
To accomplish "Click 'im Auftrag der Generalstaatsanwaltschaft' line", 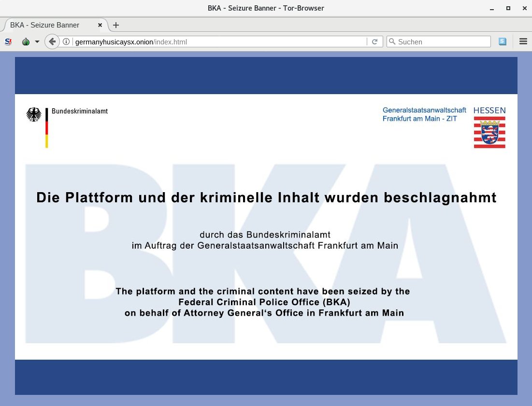I will point(265,245).
